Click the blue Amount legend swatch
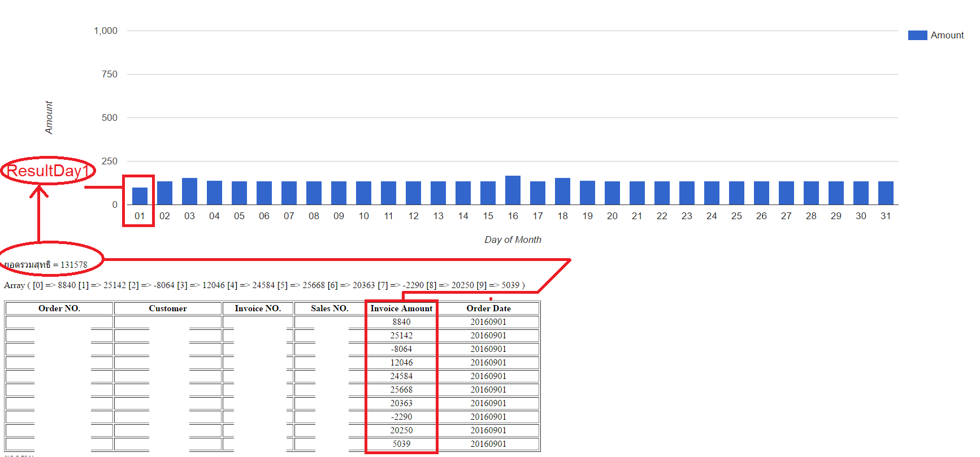Screen dimensions: 980x457 (x=917, y=35)
